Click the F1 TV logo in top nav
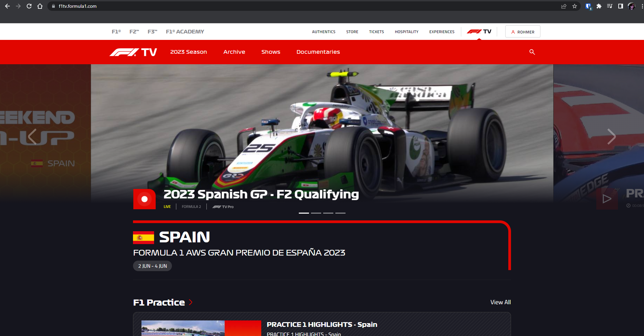This screenshot has width=644, height=336. click(x=479, y=31)
